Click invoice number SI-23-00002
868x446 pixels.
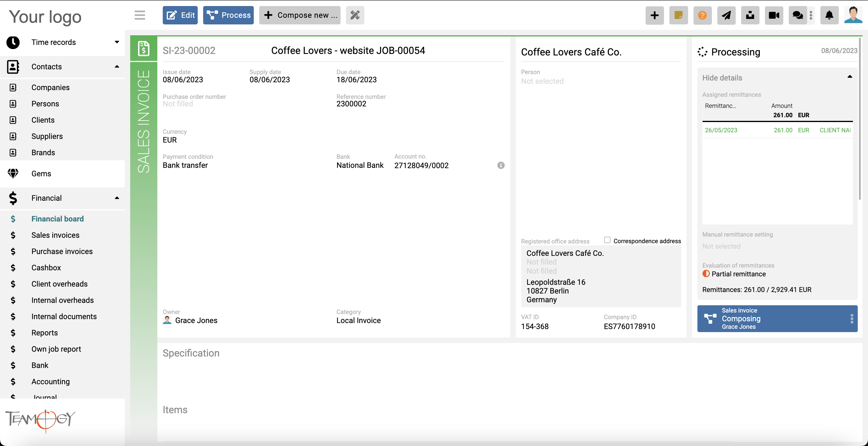(x=189, y=51)
